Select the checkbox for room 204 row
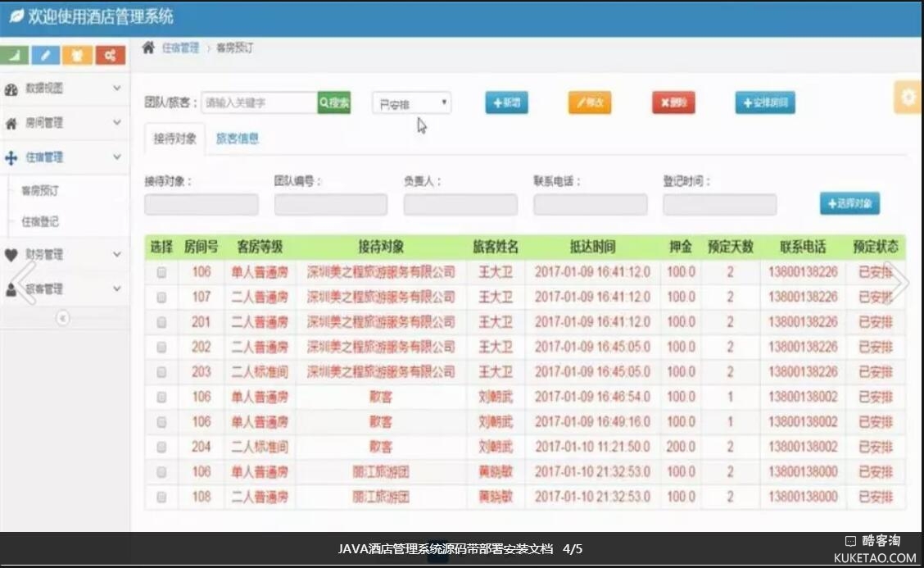This screenshot has width=924, height=568. click(161, 448)
